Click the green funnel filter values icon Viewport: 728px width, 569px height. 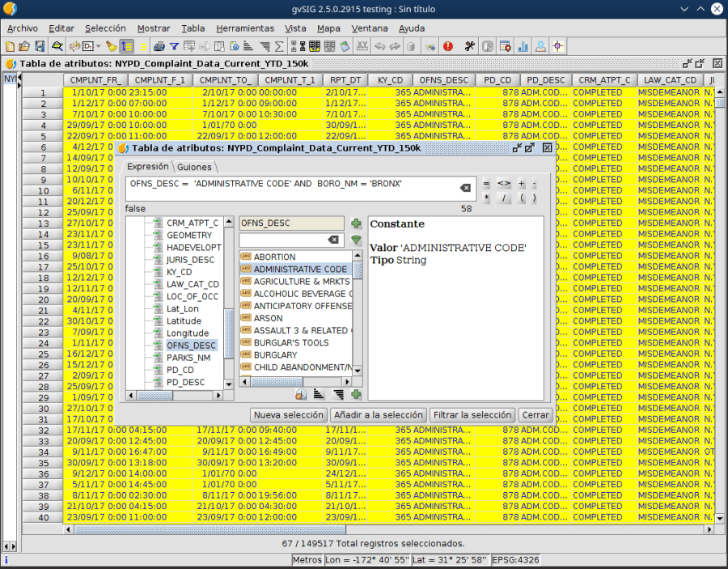point(356,240)
